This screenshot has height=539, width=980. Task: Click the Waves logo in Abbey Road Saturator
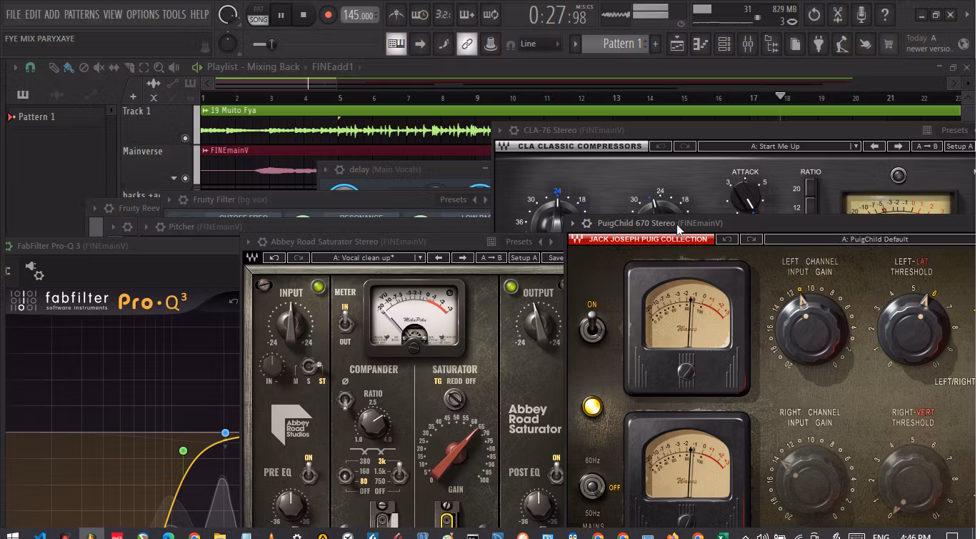[x=252, y=257]
